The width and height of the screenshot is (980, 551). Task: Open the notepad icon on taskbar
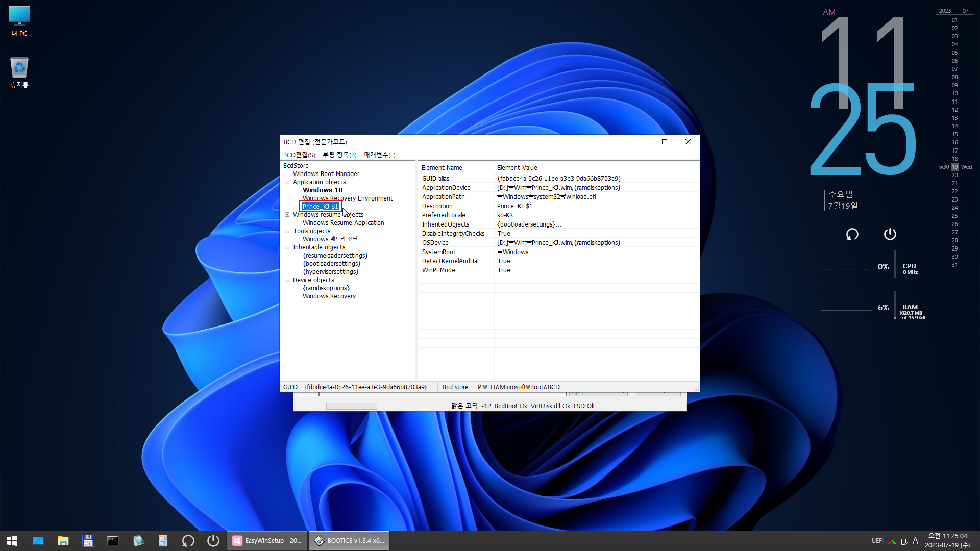click(x=138, y=541)
